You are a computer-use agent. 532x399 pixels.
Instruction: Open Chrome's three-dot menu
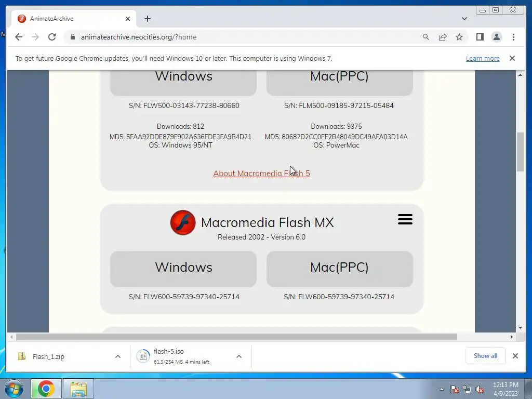pyautogui.click(x=513, y=37)
